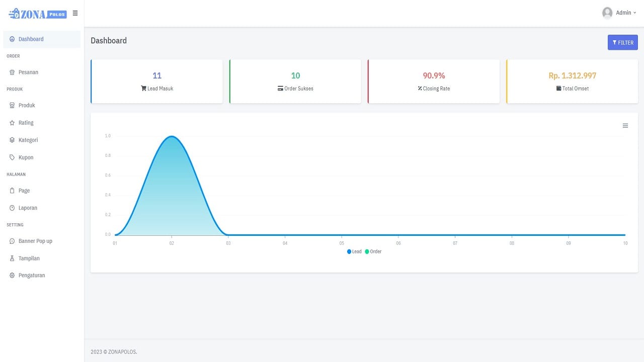644x362 pixels.
Task: Click the FILTER button
Action: pos(622,43)
